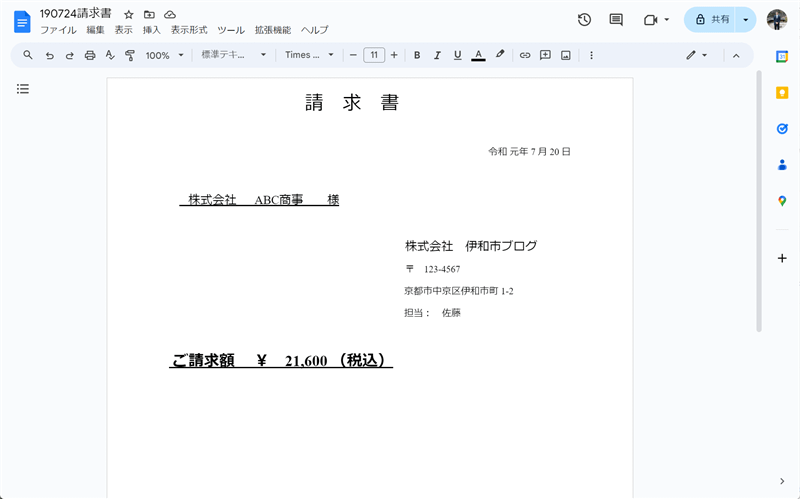Open the paragraph style 標準テキ... dropdown
800x499 pixels.
[x=234, y=55]
